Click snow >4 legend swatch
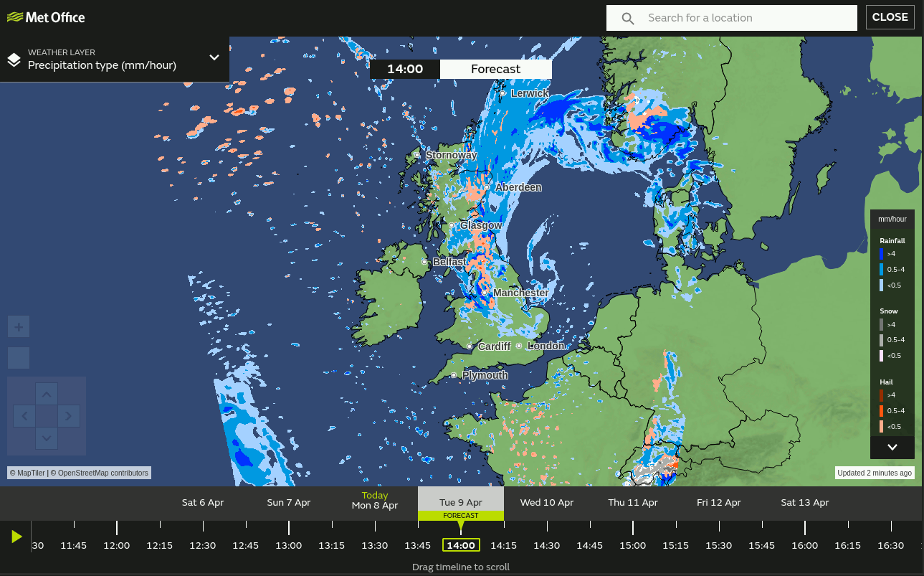The image size is (924, 576). 881,324
